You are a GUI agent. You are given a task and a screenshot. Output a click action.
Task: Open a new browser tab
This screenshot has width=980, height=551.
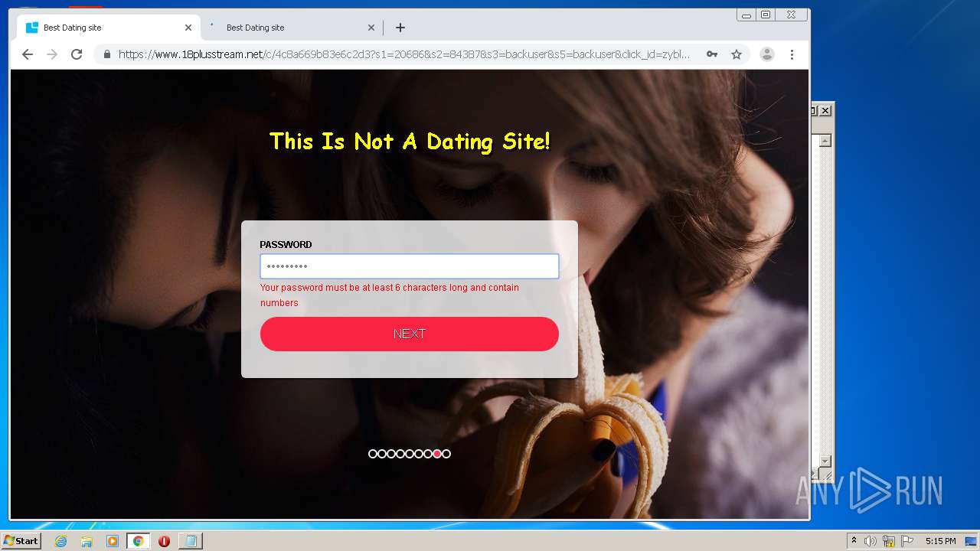(400, 28)
